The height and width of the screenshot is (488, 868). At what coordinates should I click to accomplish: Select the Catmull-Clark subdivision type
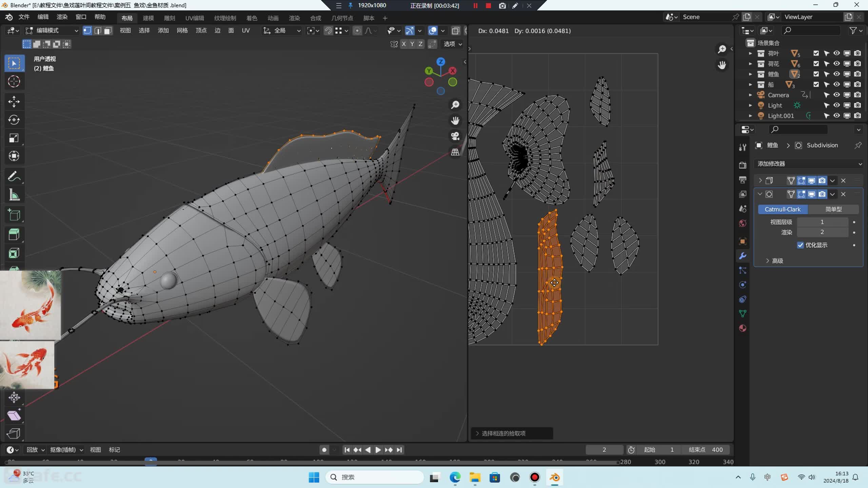point(783,209)
